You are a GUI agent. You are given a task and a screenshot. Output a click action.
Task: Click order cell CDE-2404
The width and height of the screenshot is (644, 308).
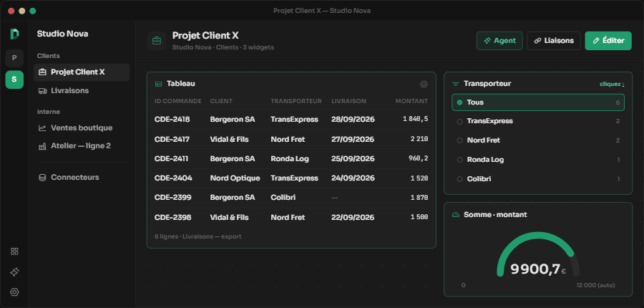[173, 178]
